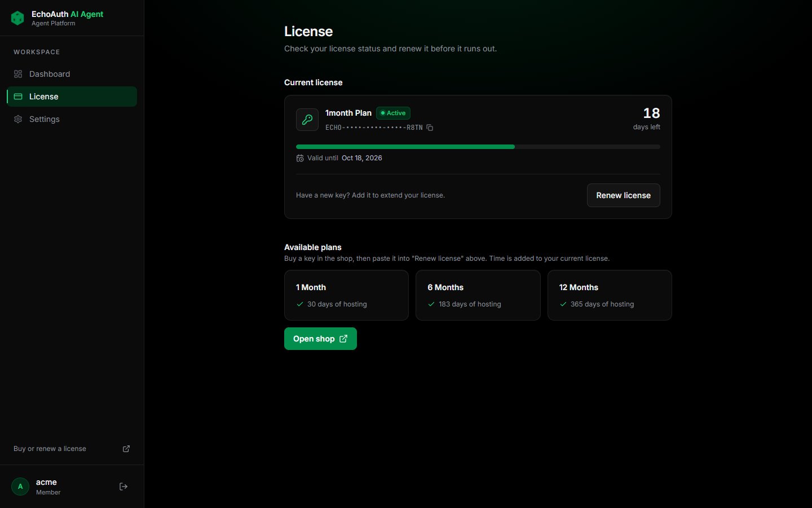This screenshot has width=812, height=508.
Task: Select the 6 Months plan card
Action: (478, 295)
